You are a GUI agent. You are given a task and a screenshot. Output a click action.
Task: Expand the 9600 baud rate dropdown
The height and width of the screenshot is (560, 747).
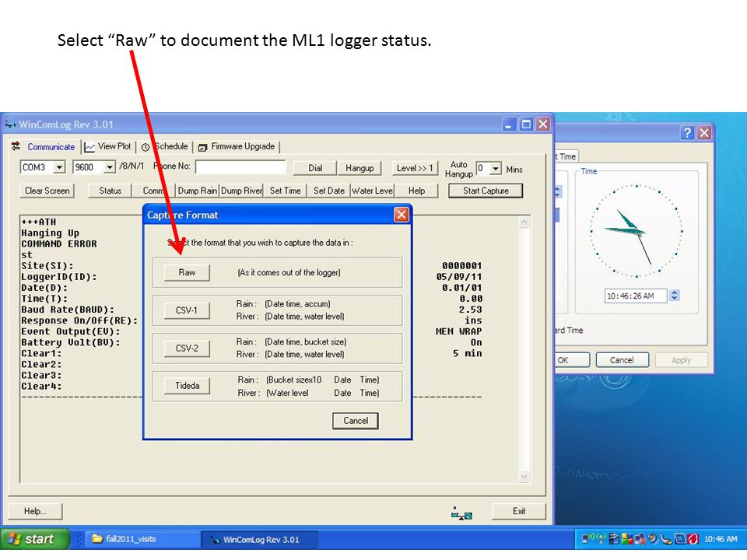110,167
